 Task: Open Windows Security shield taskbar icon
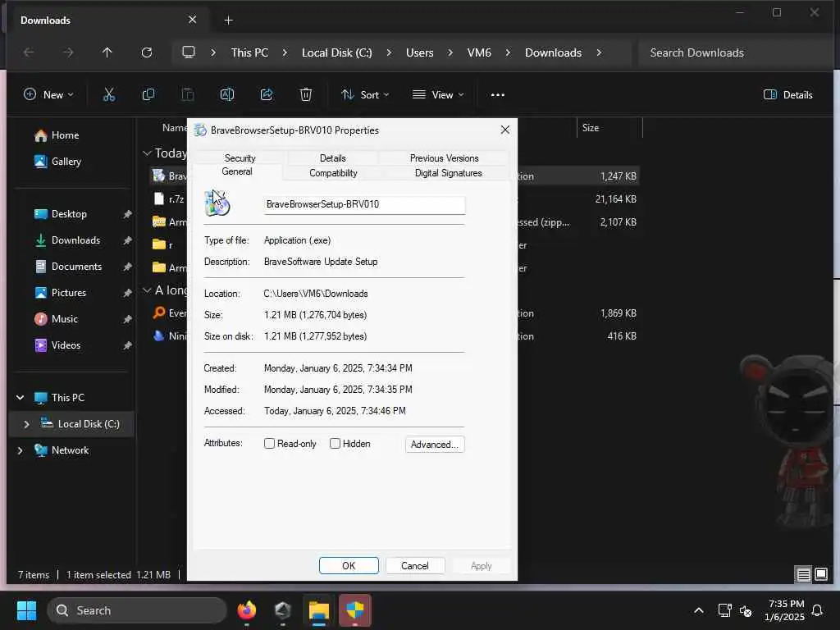pyautogui.click(x=354, y=610)
